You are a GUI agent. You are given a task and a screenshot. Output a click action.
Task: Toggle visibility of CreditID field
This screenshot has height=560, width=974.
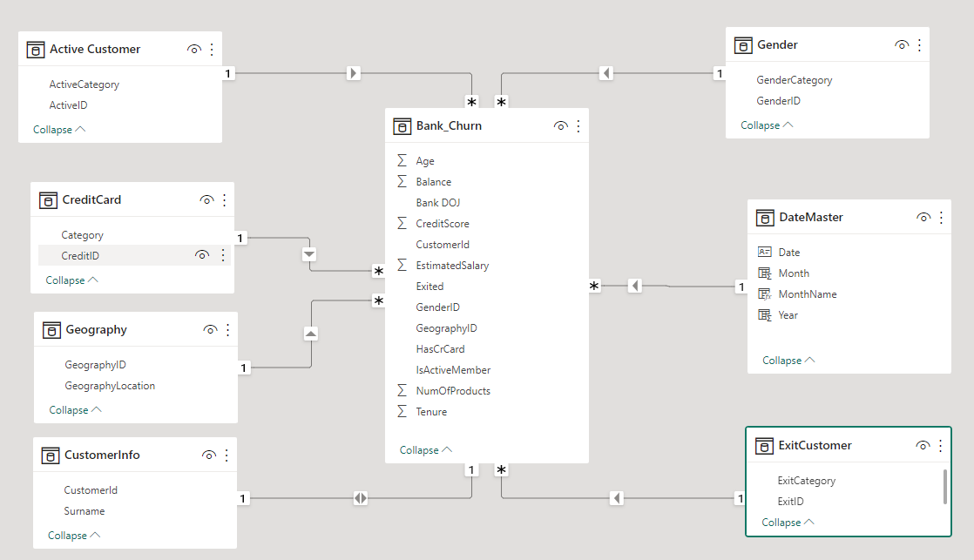pyautogui.click(x=202, y=255)
